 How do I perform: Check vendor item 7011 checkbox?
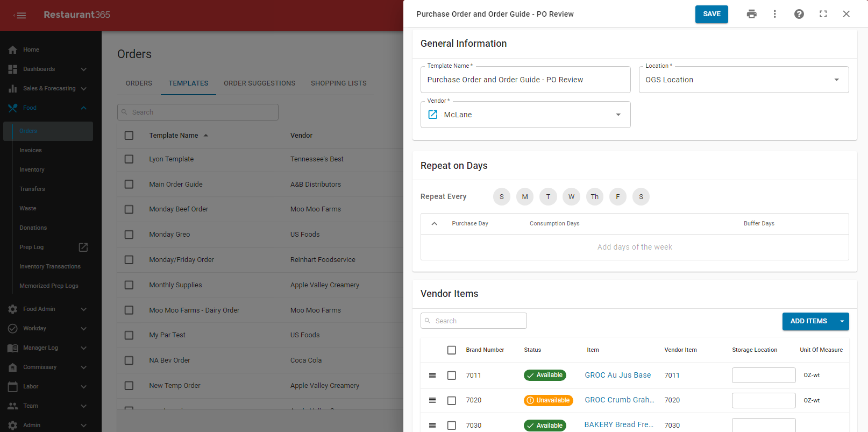pyautogui.click(x=452, y=376)
